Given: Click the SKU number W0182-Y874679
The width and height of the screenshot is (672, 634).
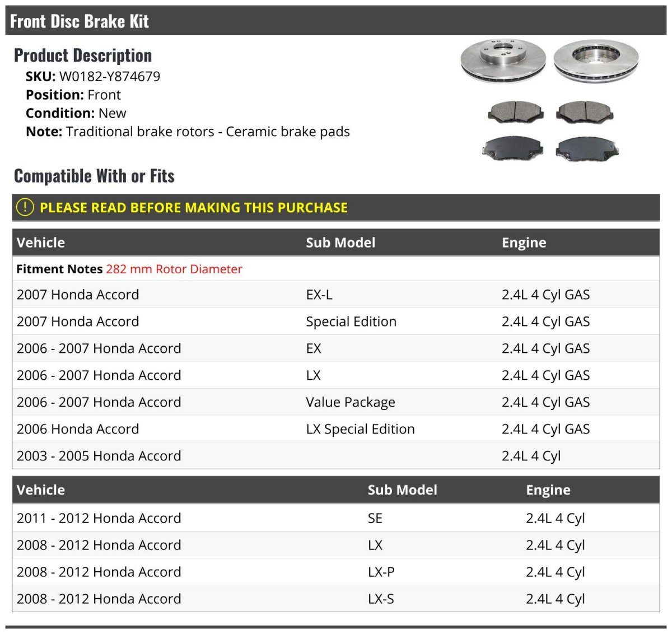Looking at the screenshot, I should click(110, 76).
